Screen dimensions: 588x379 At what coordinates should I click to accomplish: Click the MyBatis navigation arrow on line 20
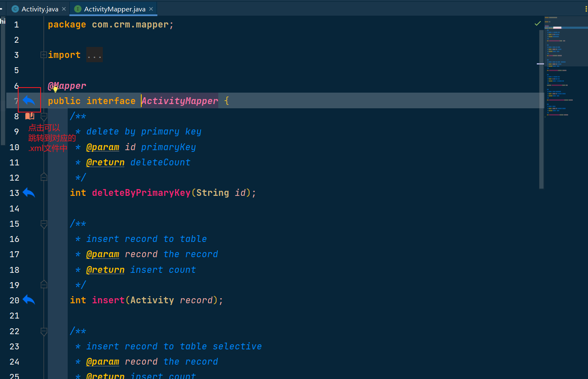pos(29,300)
